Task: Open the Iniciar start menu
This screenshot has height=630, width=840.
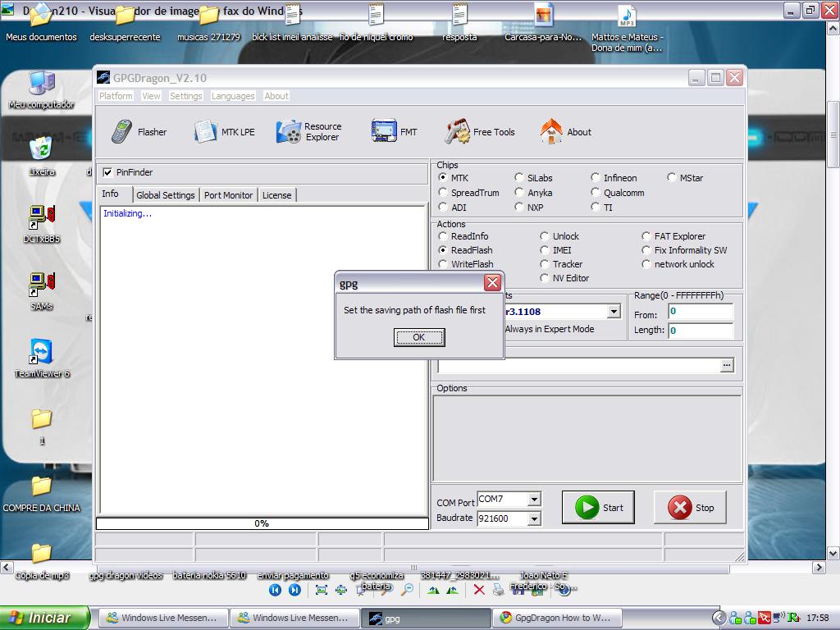Action: tap(45, 618)
